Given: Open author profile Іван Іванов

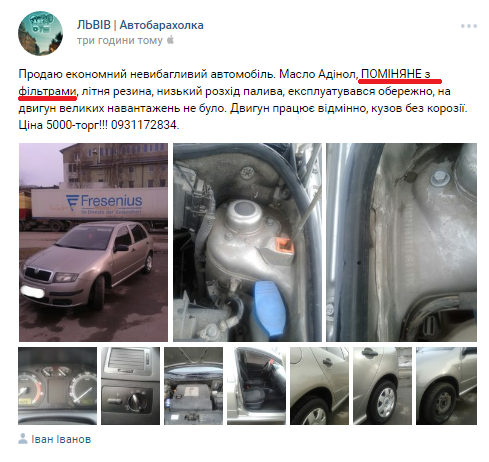Looking at the screenshot, I should point(61,439).
